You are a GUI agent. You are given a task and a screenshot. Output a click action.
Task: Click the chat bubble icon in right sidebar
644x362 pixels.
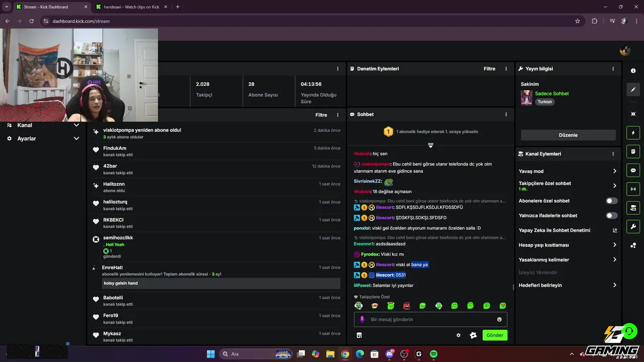(633, 170)
